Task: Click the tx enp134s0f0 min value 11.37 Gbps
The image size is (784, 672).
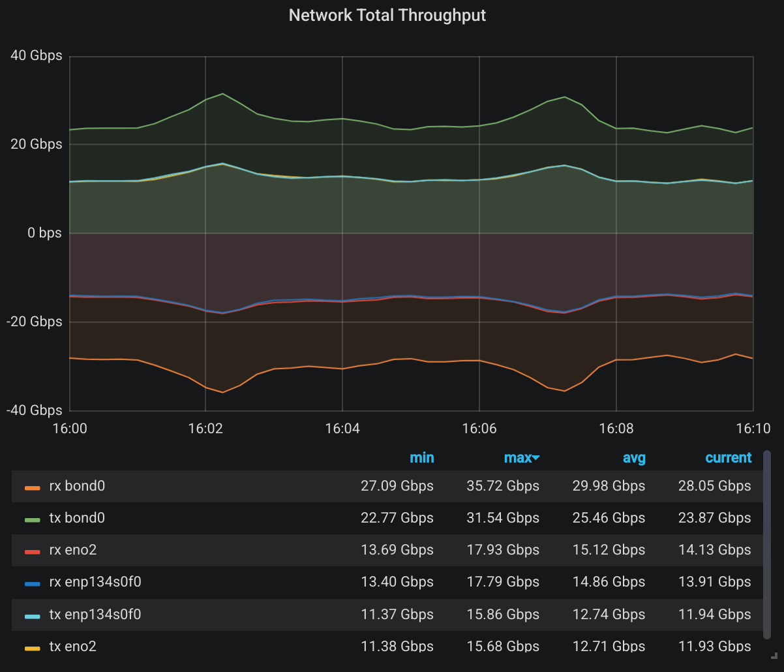Action: [397, 614]
